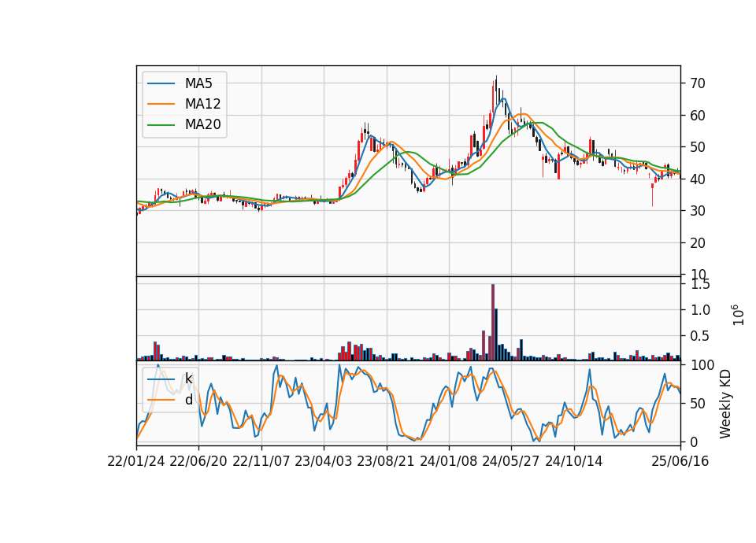The image size is (756, 543).
Task: Click the MA5 legend label
Action: [198, 83]
